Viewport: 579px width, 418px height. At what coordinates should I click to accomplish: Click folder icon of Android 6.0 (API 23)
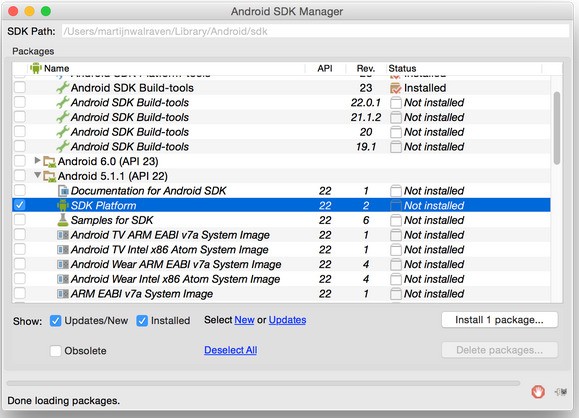[x=49, y=162]
